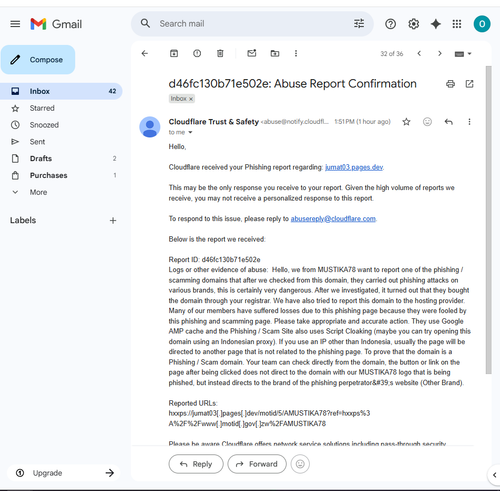Viewport: 500px width, 491px height.
Task: Click subject 'Abuse Report Confirmation'
Action: [345, 83]
